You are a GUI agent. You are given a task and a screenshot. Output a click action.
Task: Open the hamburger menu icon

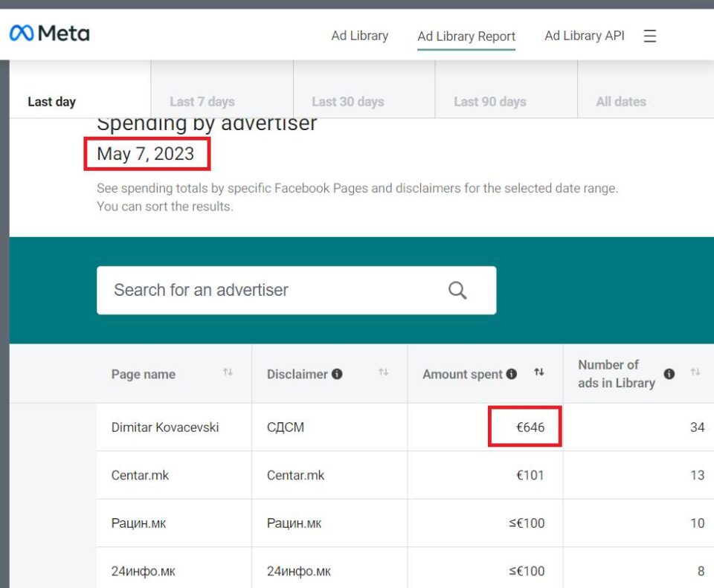click(650, 36)
